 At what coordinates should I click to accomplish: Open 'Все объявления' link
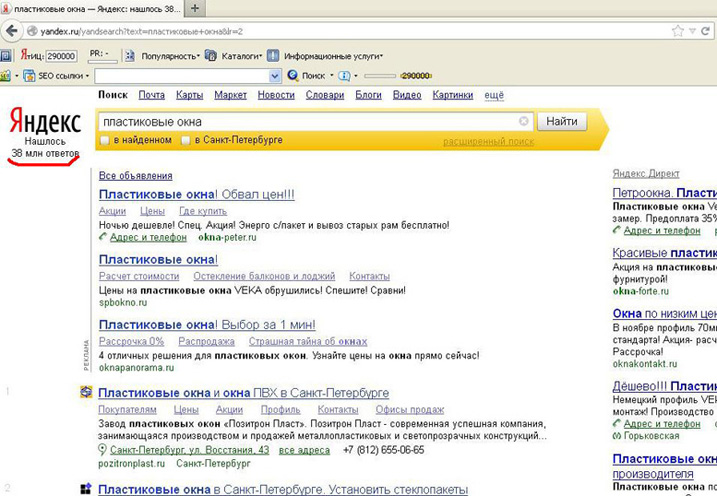pos(135,176)
